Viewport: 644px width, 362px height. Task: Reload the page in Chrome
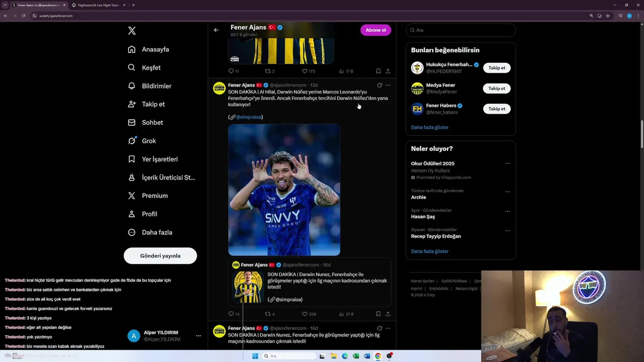click(23, 16)
